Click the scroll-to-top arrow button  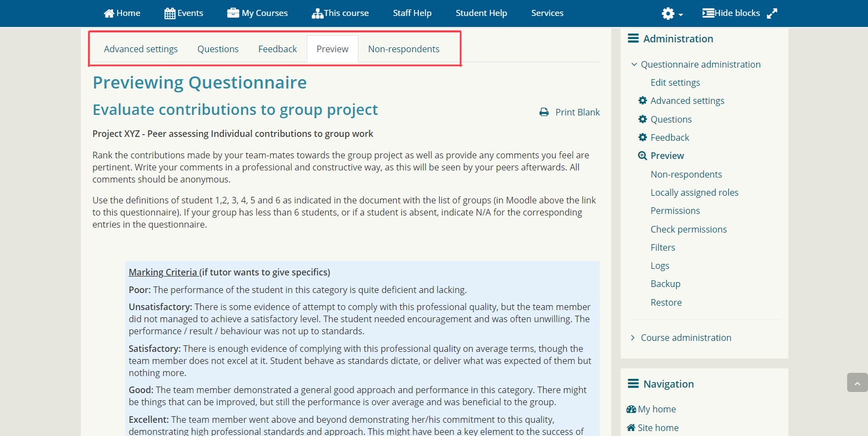pyautogui.click(x=857, y=383)
